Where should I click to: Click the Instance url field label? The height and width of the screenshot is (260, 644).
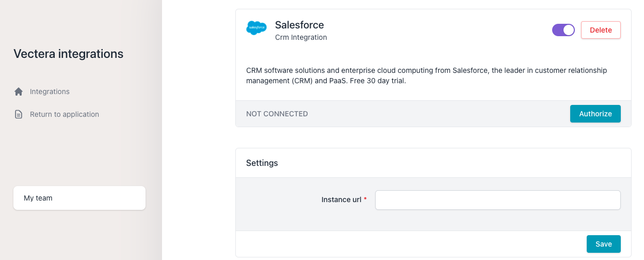click(x=341, y=200)
